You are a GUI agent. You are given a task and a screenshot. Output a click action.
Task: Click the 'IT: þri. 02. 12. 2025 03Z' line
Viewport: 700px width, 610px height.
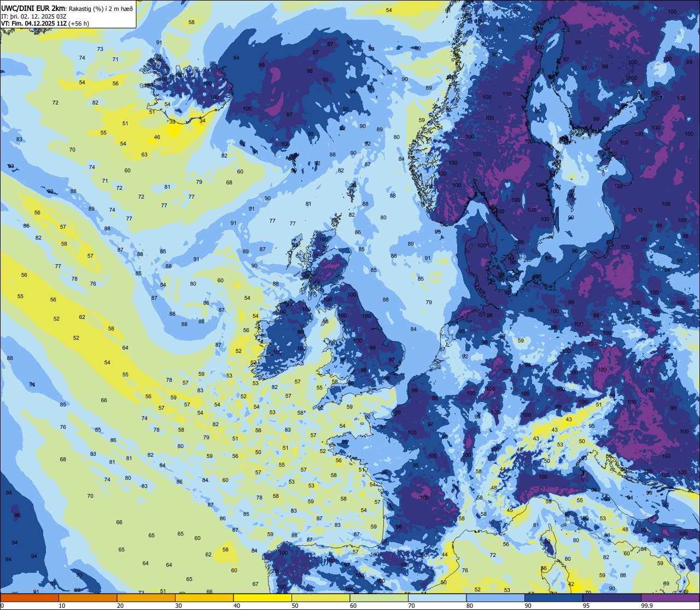pos(34,16)
